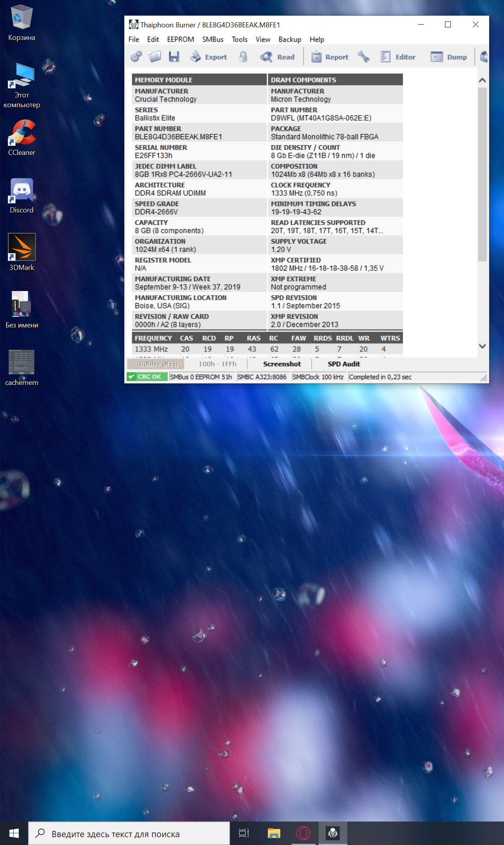Click the padlock toolbar icon

click(x=243, y=57)
